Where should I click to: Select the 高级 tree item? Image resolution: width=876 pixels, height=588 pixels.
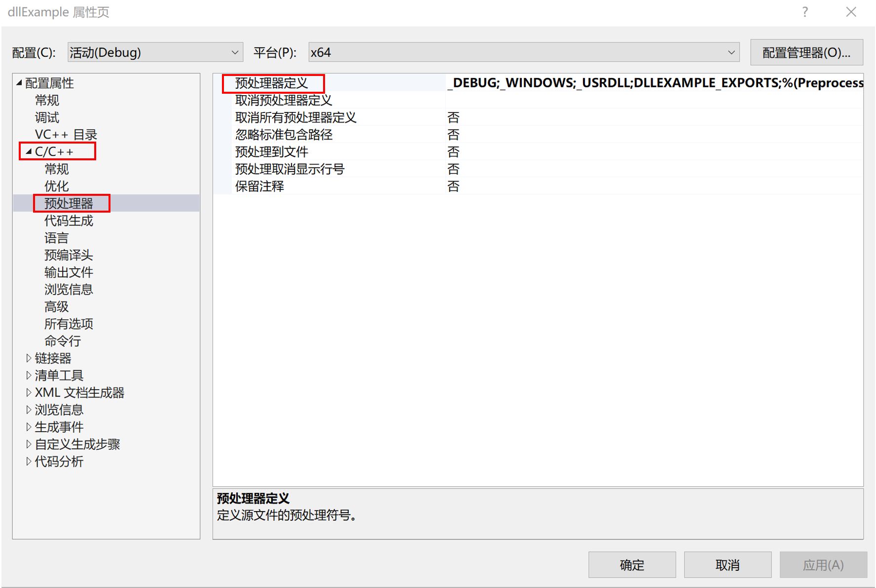click(57, 306)
